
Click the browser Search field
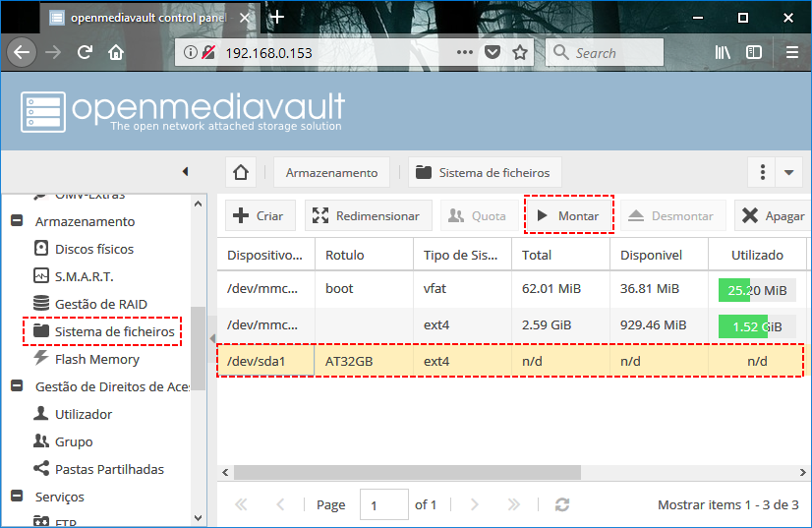coord(605,52)
